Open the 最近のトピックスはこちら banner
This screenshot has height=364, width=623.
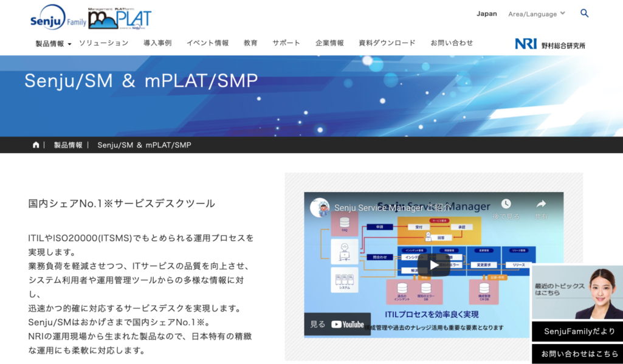(x=577, y=292)
